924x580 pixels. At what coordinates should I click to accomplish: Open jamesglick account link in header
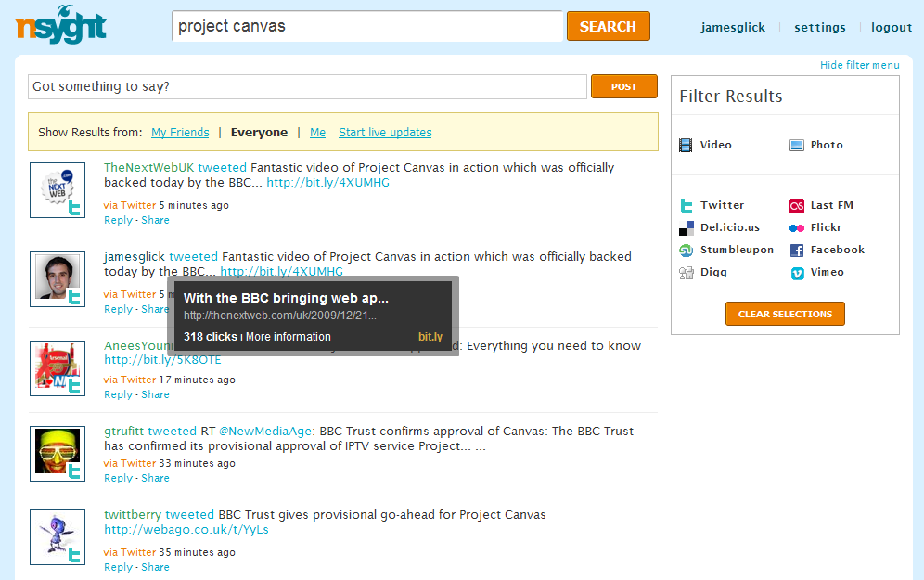pyautogui.click(x=733, y=27)
